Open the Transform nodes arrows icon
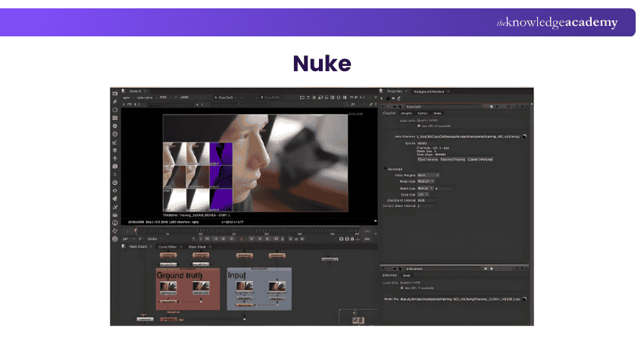 115,158
